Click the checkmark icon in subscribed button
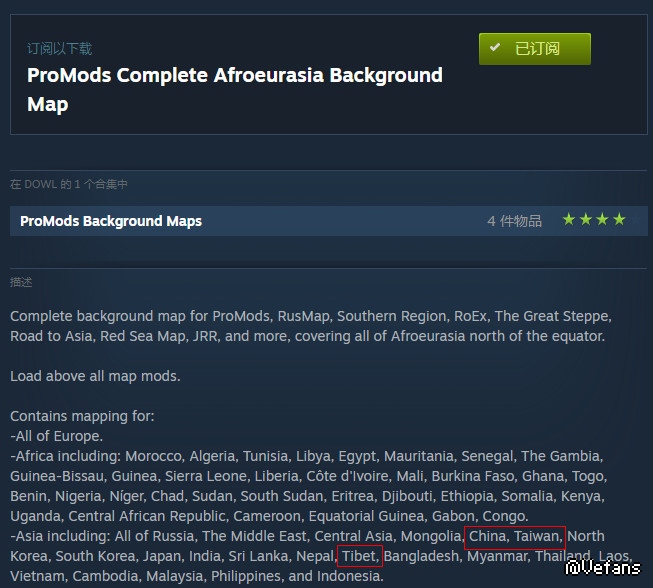Screen dimensions: 653x588 tap(495, 47)
